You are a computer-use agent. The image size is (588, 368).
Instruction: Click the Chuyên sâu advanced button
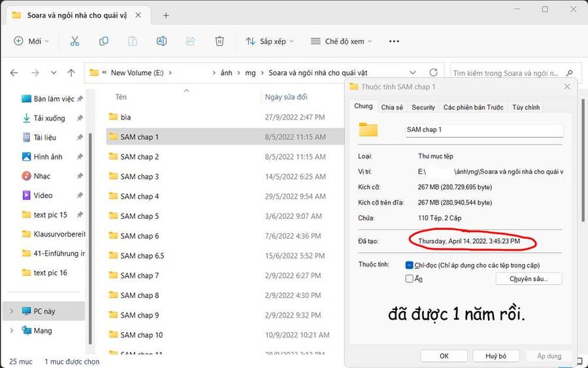[x=527, y=279]
